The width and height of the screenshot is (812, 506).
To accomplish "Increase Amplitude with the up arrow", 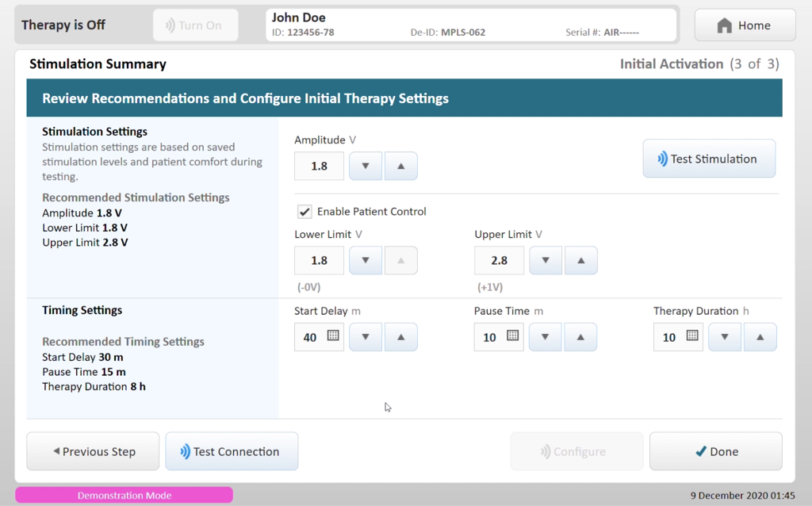I will click(400, 167).
